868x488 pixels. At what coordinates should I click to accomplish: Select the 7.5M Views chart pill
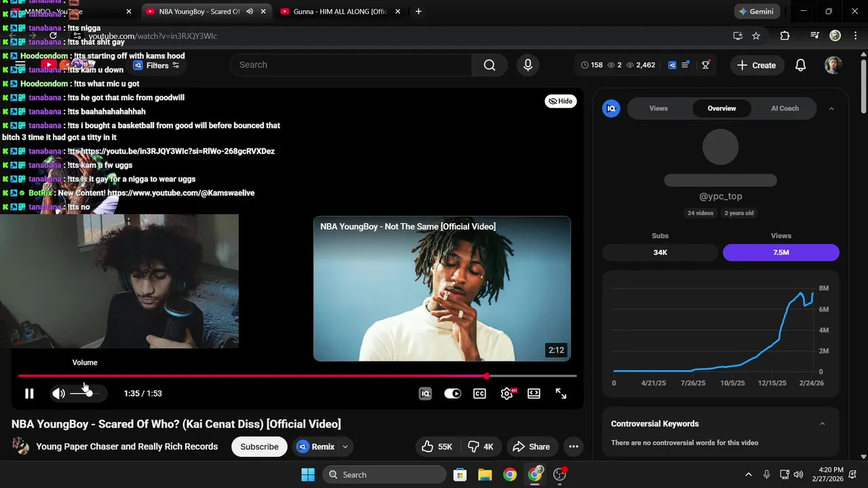(x=781, y=252)
